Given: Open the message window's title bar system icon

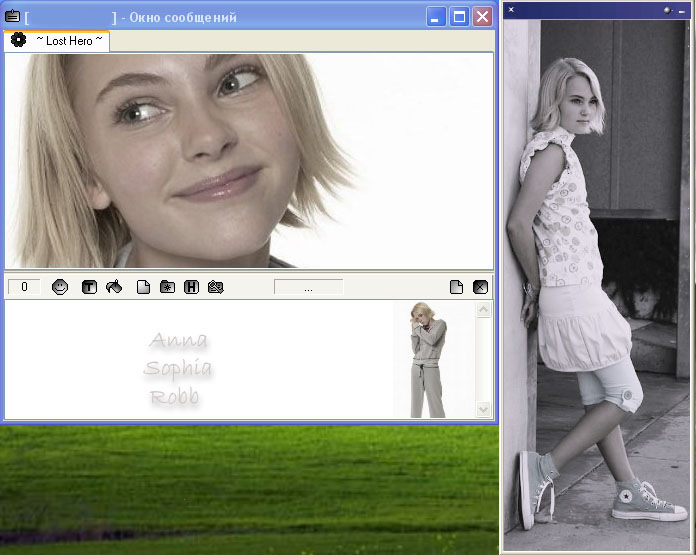Looking at the screenshot, I should click(x=13, y=17).
